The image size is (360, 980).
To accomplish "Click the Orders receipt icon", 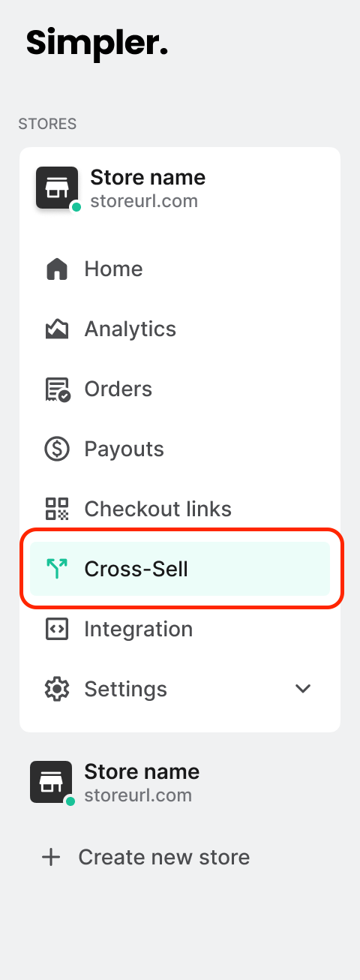I will tap(57, 389).
